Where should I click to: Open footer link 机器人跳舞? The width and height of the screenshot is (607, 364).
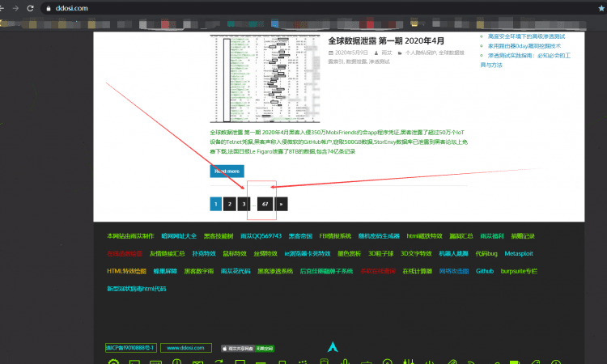pos(454,254)
